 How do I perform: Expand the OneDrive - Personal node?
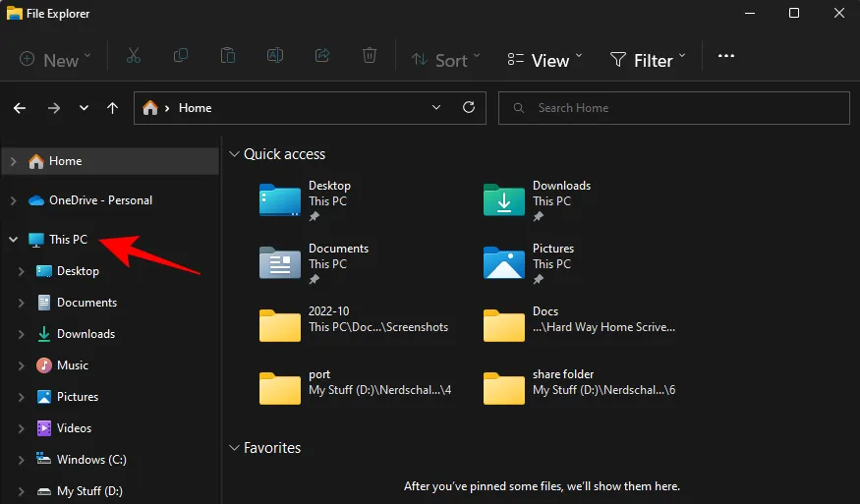(x=13, y=200)
